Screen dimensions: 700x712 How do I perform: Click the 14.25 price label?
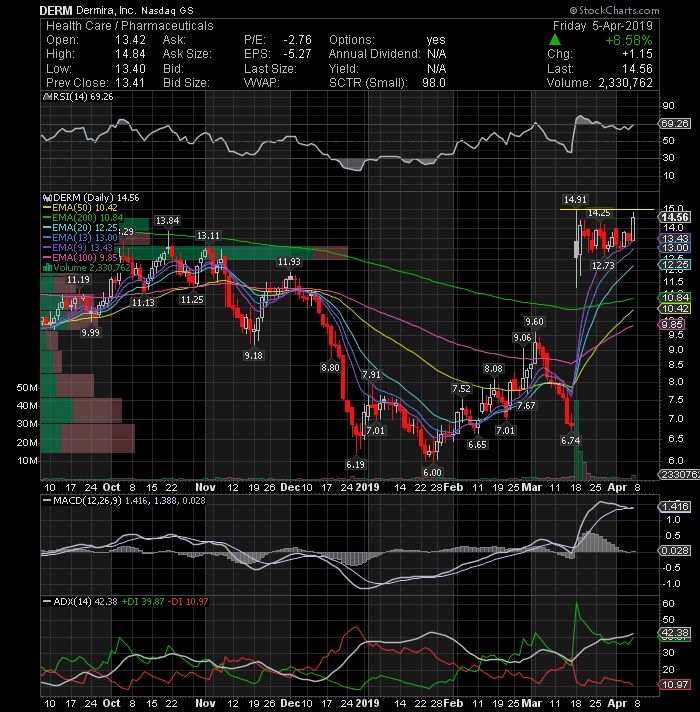pos(599,213)
